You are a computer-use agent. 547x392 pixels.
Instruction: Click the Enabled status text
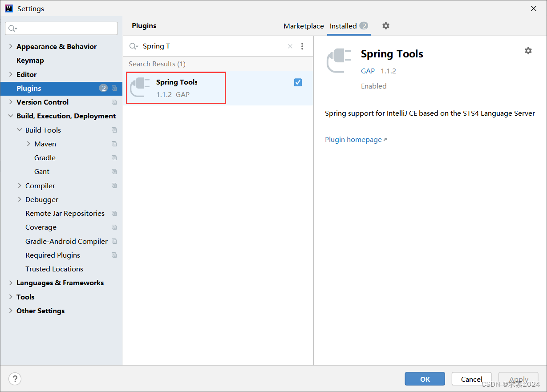point(374,86)
